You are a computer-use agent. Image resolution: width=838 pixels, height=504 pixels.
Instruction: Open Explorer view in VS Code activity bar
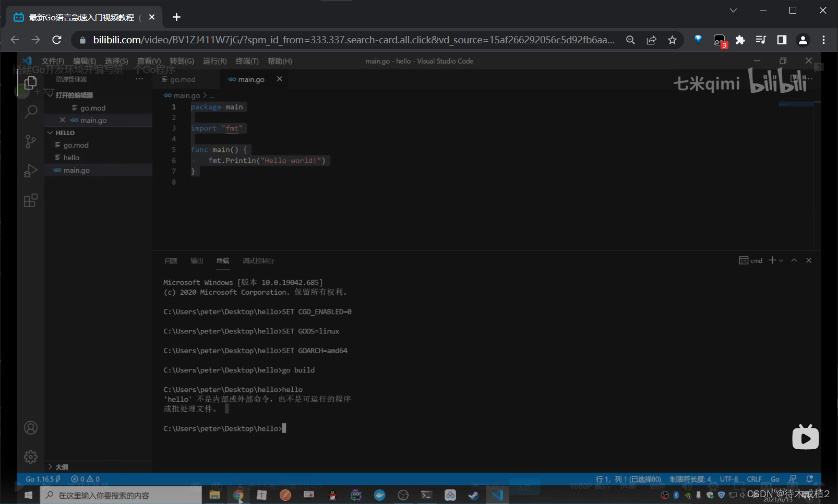tap(31, 82)
